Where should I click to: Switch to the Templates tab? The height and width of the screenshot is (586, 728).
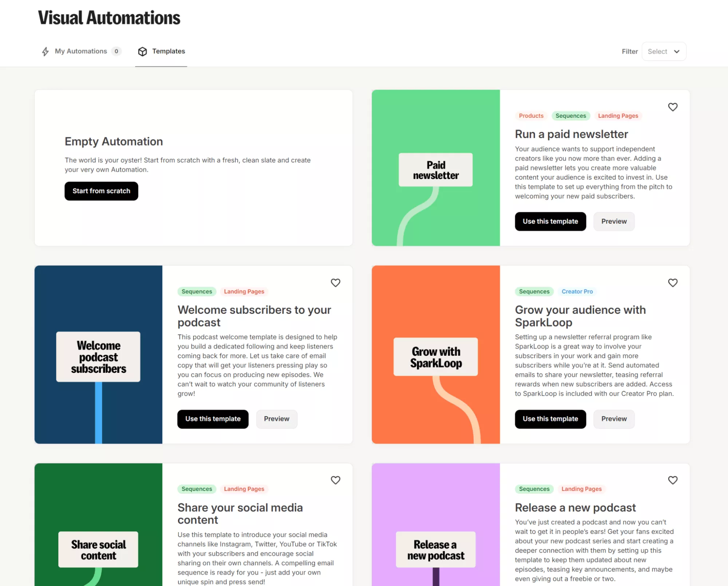(168, 51)
